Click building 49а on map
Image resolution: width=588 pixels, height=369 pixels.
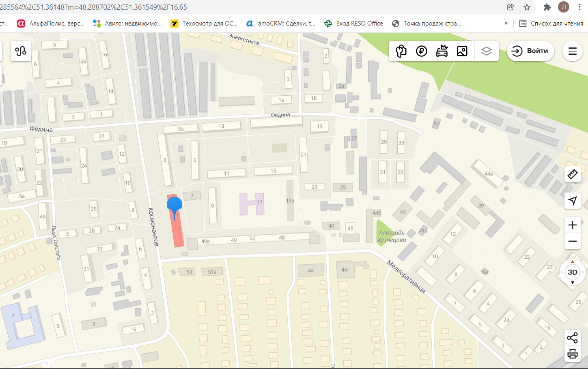click(205, 241)
